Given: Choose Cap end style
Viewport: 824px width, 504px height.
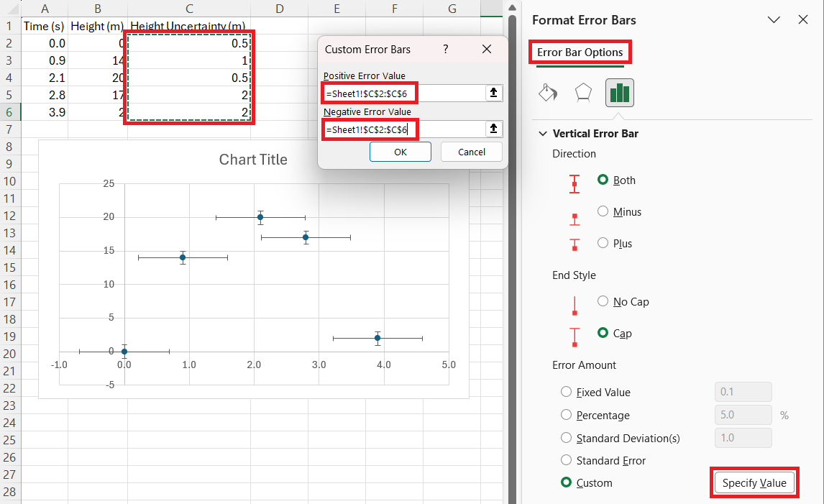Looking at the screenshot, I should point(603,333).
